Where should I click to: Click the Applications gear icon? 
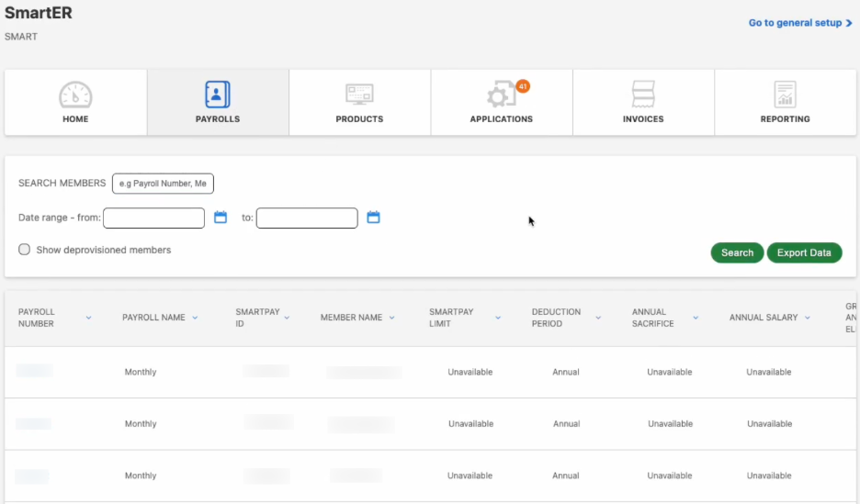[x=501, y=95]
